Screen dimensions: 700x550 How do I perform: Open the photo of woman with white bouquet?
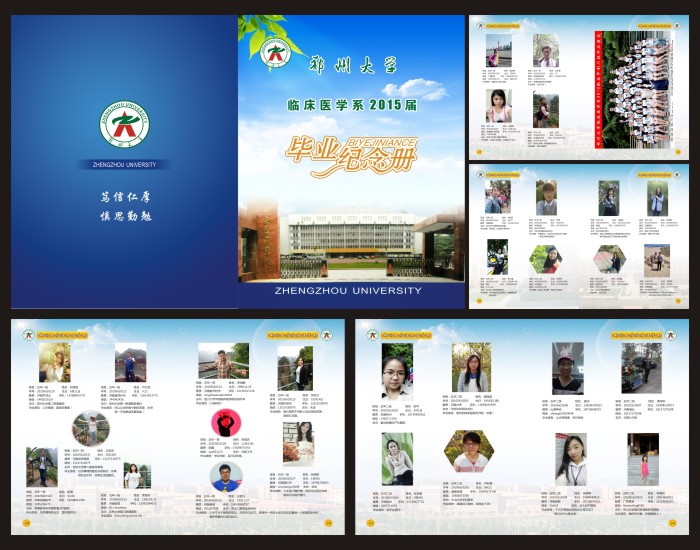point(298,445)
